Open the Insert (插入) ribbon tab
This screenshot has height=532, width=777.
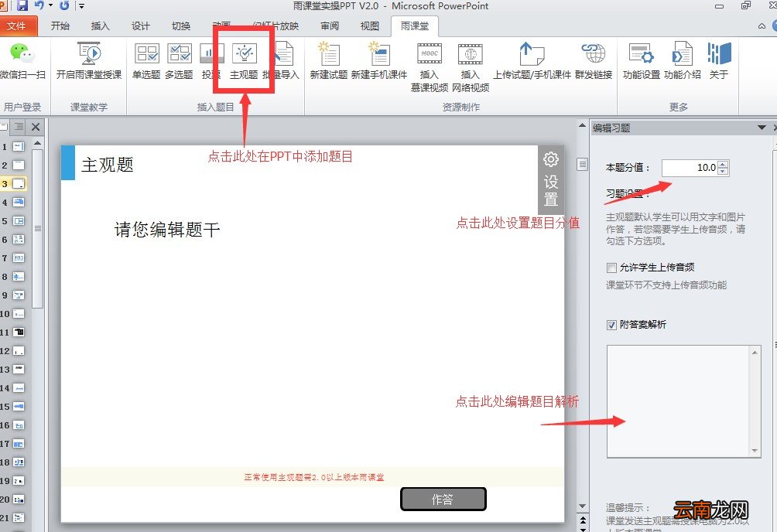(100, 26)
